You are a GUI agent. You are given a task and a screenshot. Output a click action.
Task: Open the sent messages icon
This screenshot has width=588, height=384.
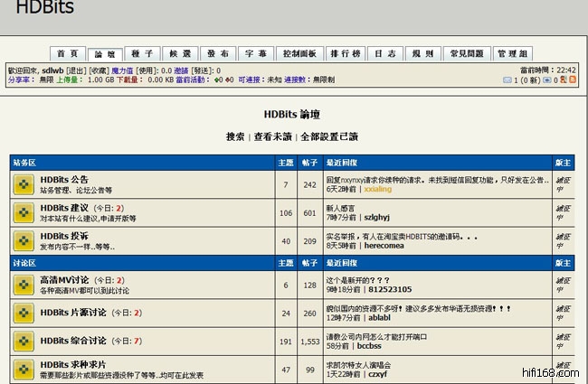[x=545, y=80]
